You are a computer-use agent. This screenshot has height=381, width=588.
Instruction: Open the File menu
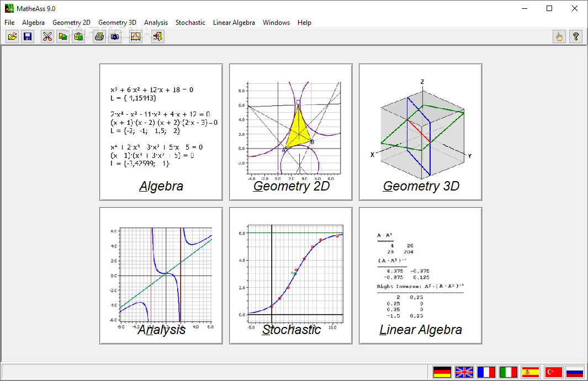pos(9,23)
